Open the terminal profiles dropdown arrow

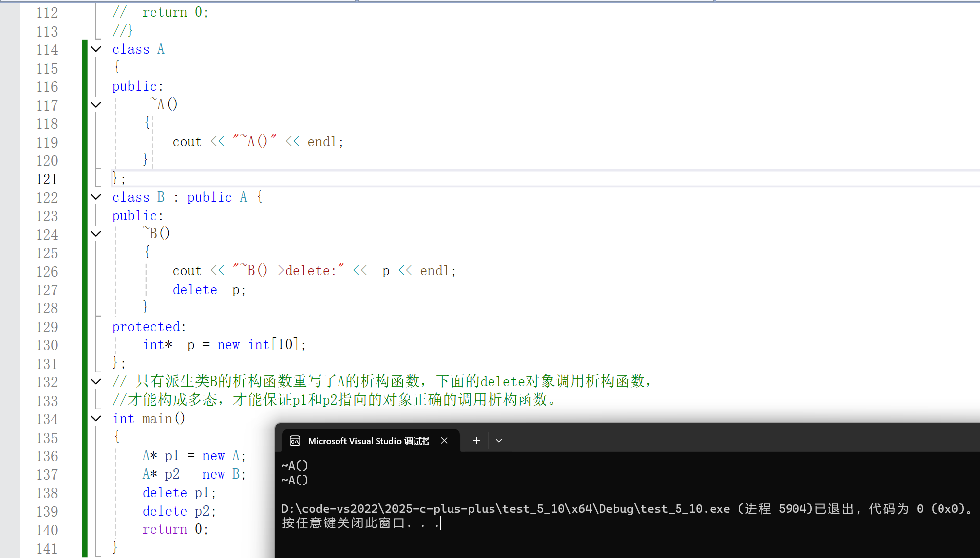[499, 441]
